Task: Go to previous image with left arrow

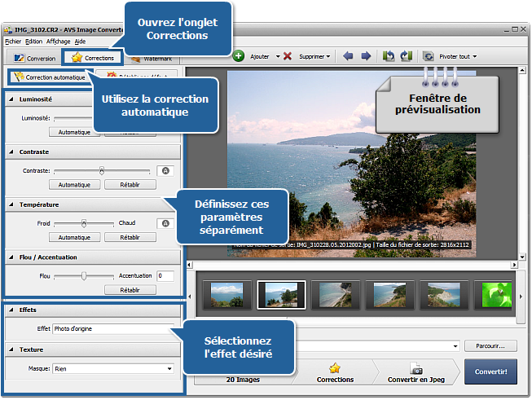Action: (348, 56)
